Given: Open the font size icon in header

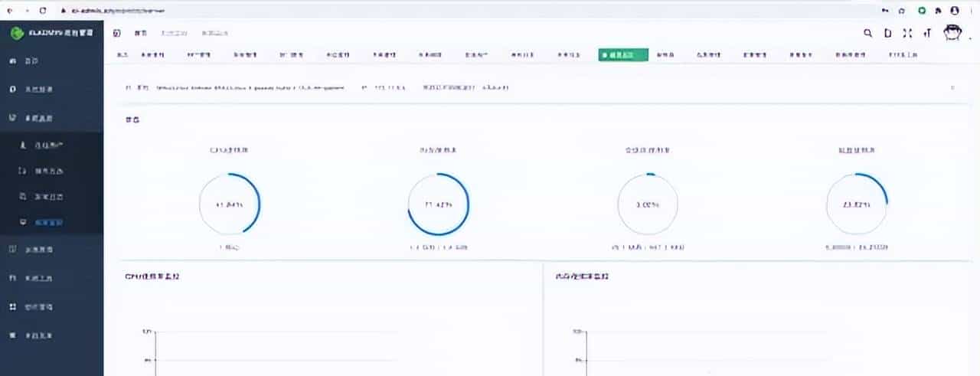Looking at the screenshot, I should click(927, 33).
